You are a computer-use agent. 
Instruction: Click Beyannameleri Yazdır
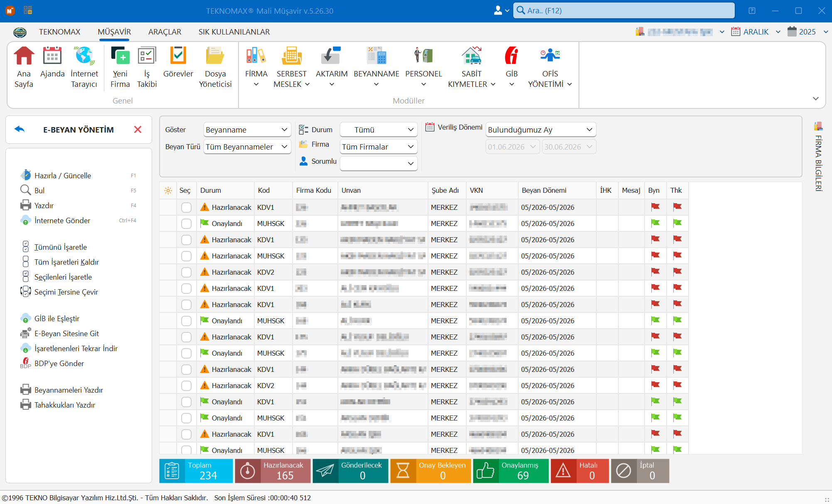62,390
